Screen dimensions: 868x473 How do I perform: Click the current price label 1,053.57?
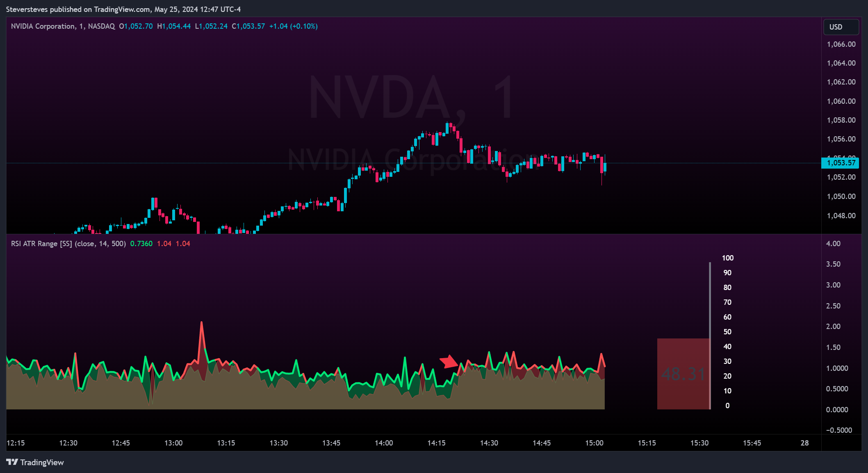point(841,163)
